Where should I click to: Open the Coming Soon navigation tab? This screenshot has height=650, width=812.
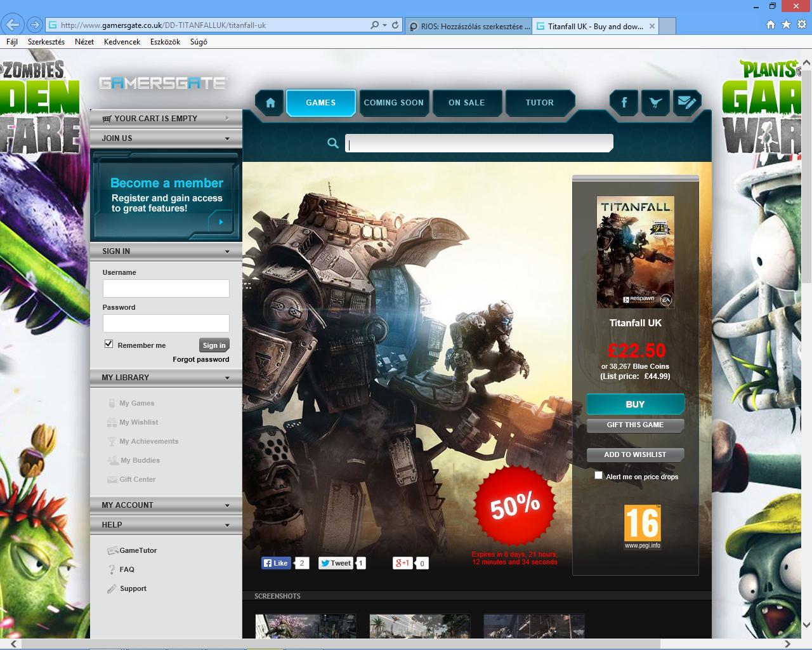(x=394, y=103)
